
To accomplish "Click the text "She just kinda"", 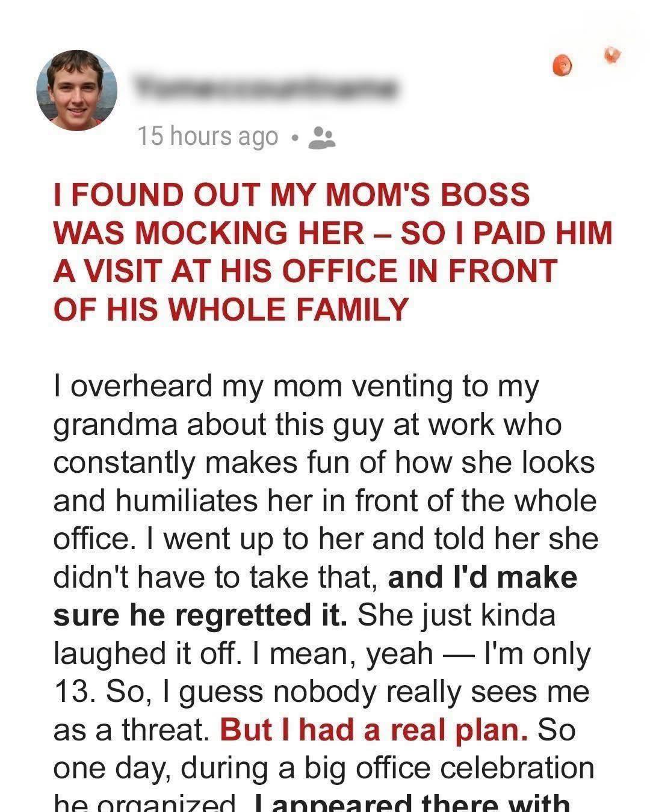I will click(x=456, y=615).
